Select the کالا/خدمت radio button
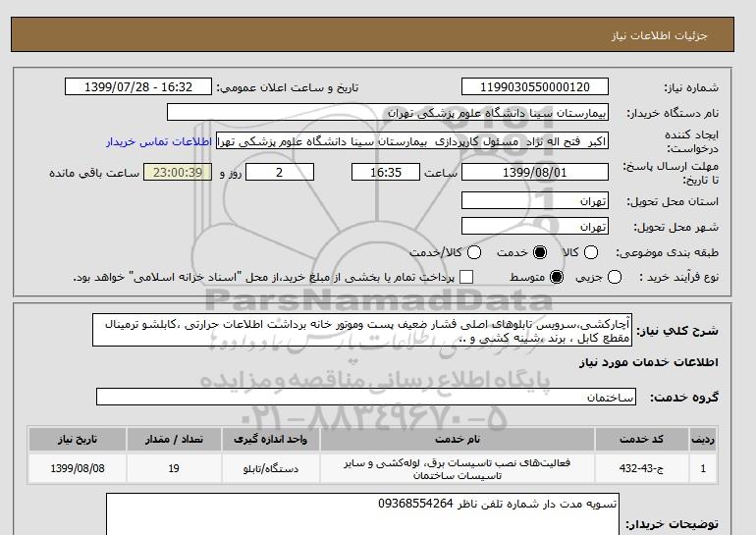 474,252
